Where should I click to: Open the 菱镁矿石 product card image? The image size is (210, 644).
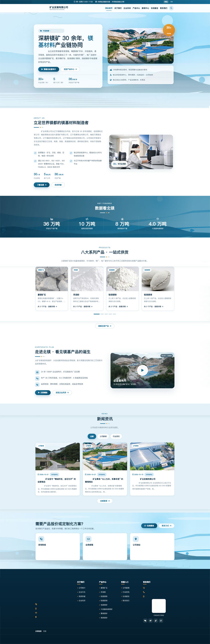(52, 279)
